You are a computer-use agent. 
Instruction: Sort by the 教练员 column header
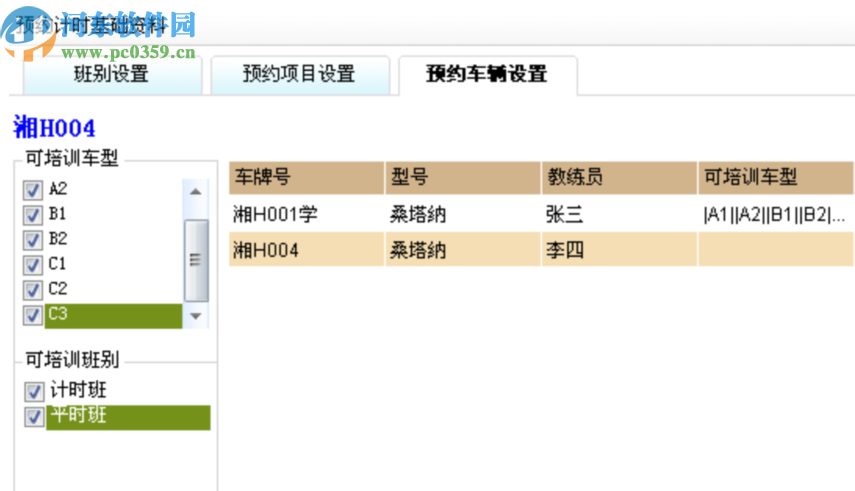pyautogui.click(x=619, y=177)
